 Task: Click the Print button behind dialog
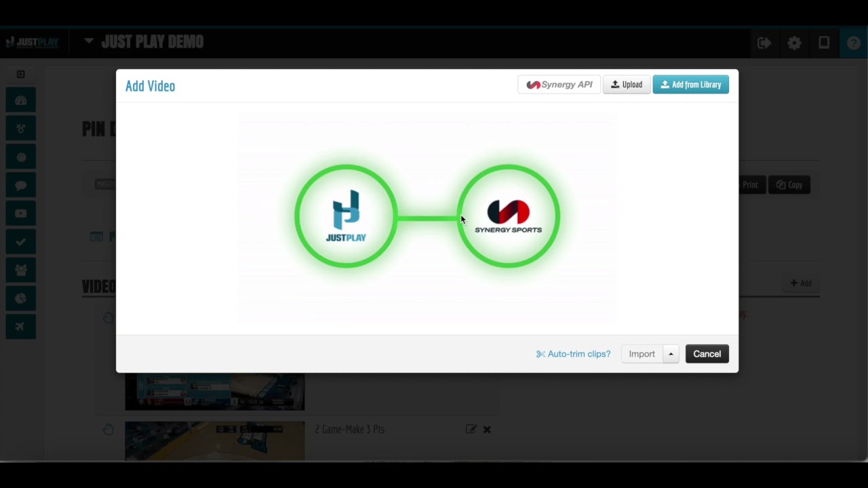[751, 184]
